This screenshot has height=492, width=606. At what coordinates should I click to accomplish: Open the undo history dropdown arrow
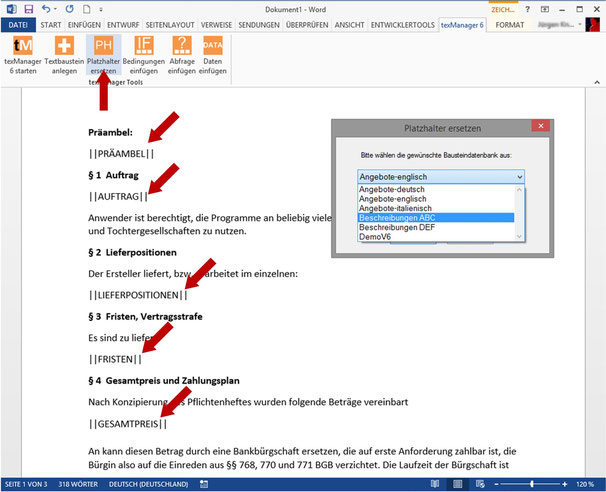[55, 9]
